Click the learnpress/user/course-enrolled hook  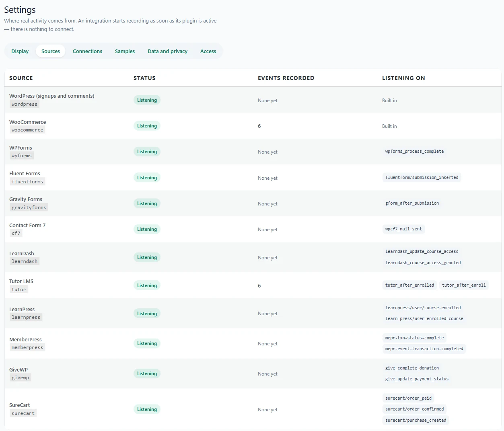click(423, 308)
